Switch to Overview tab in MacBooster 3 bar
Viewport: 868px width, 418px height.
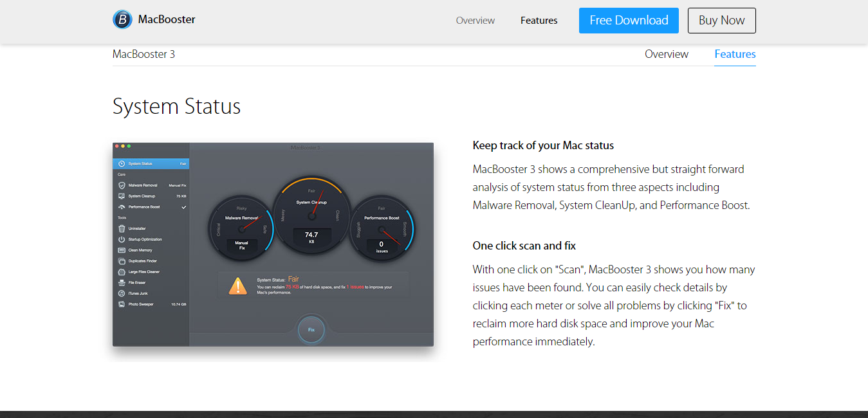click(x=667, y=54)
